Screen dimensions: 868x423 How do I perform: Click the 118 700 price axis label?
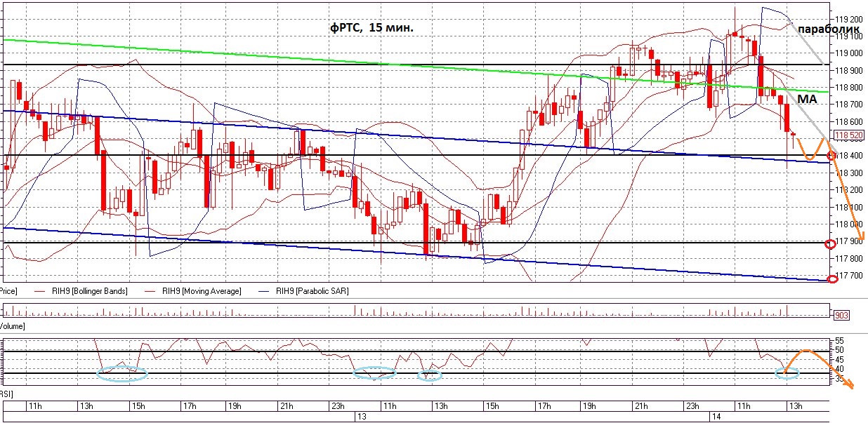(848, 105)
